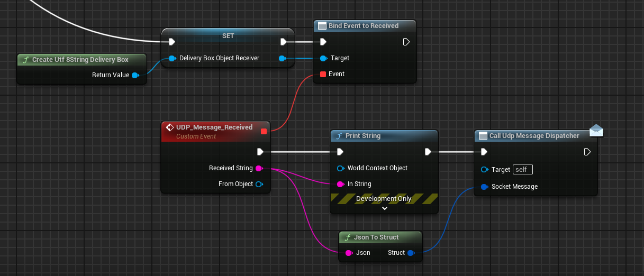Select Call Udp Message Dispatcher title

tap(534, 136)
